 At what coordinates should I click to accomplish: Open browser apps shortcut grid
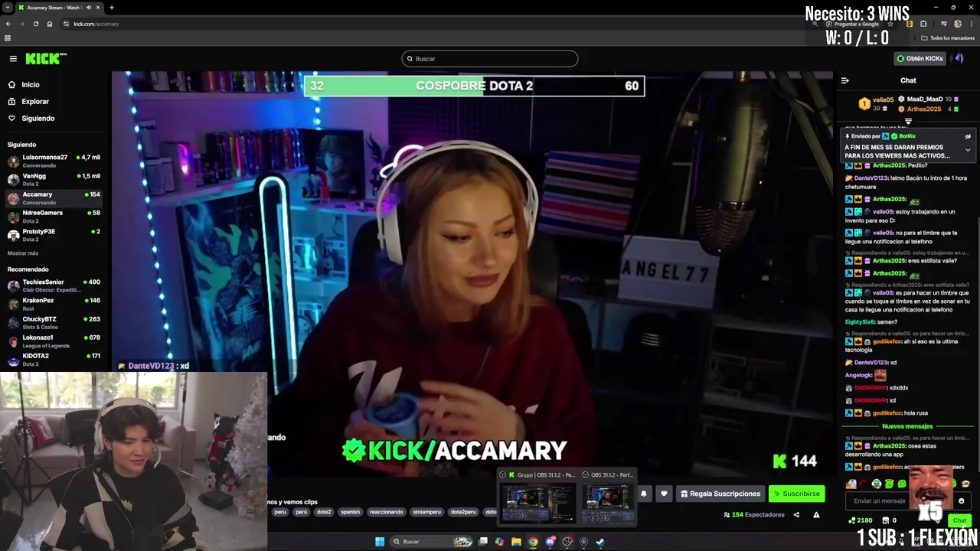(8, 37)
